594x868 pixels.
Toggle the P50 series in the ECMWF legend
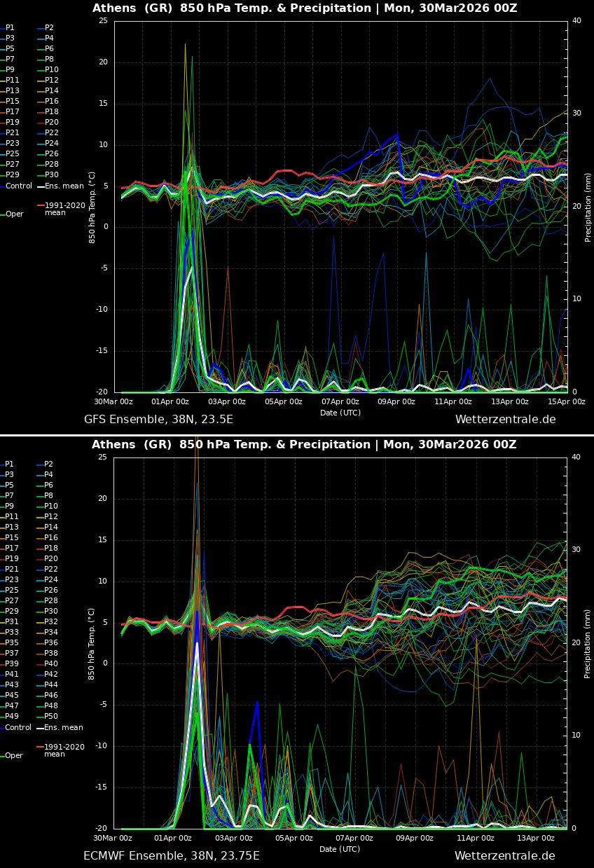(x=51, y=717)
